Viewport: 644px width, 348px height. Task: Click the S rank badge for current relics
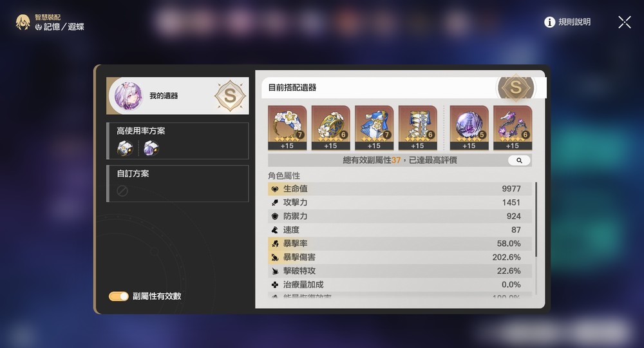point(516,87)
